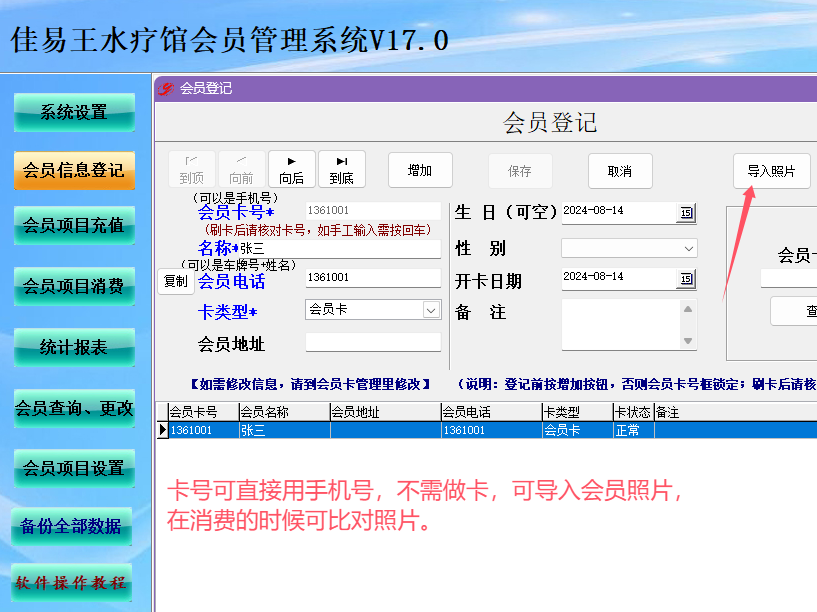The image size is (817, 612).
Task: Click the 导入照片 import photo button
Action: point(771,171)
